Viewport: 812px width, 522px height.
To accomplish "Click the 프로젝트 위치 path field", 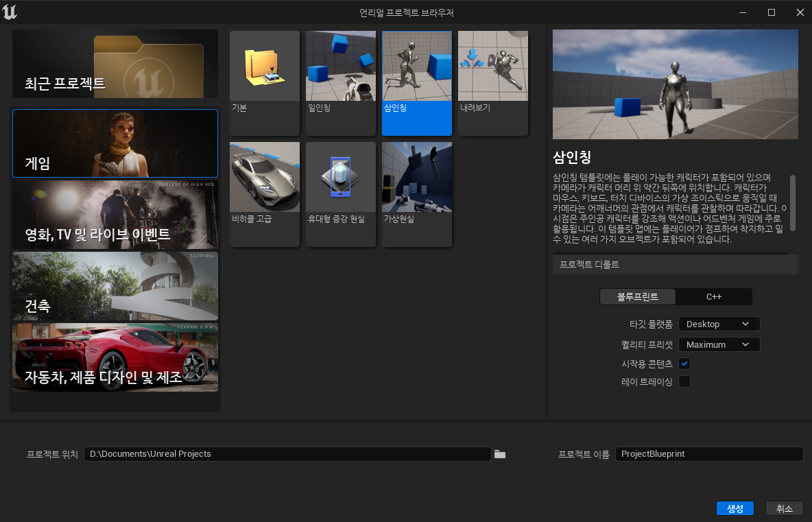I will [x=287, y=454].
